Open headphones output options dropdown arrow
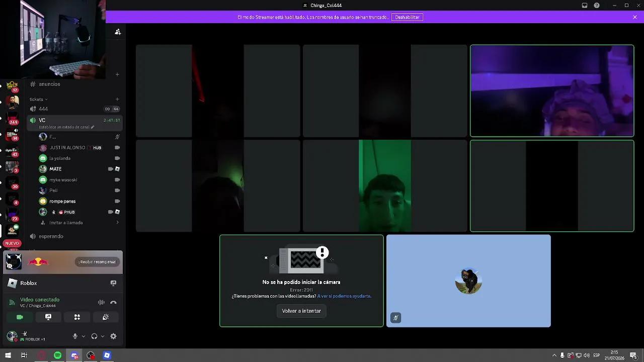 tap(102, 336)
